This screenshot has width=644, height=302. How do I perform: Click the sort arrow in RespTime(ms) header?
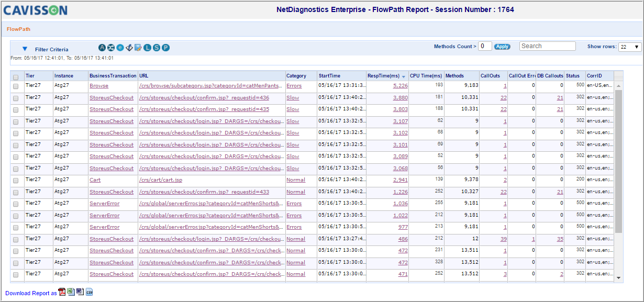point(403,76)
